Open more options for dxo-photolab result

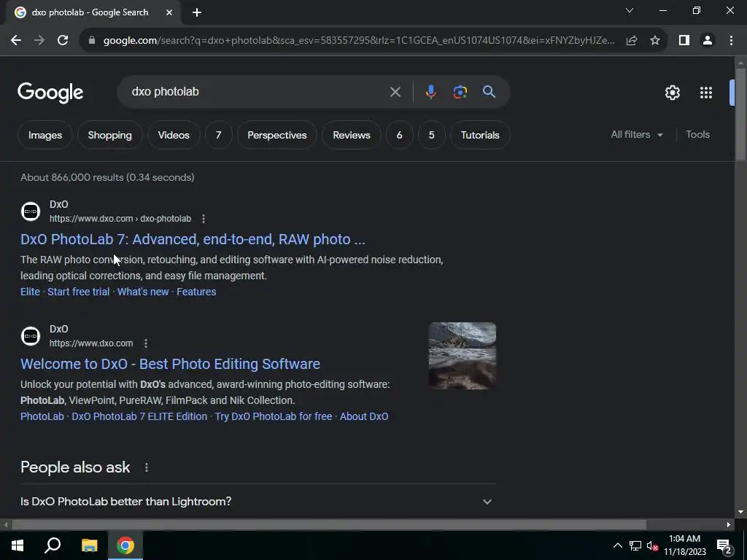pos(204,219)
